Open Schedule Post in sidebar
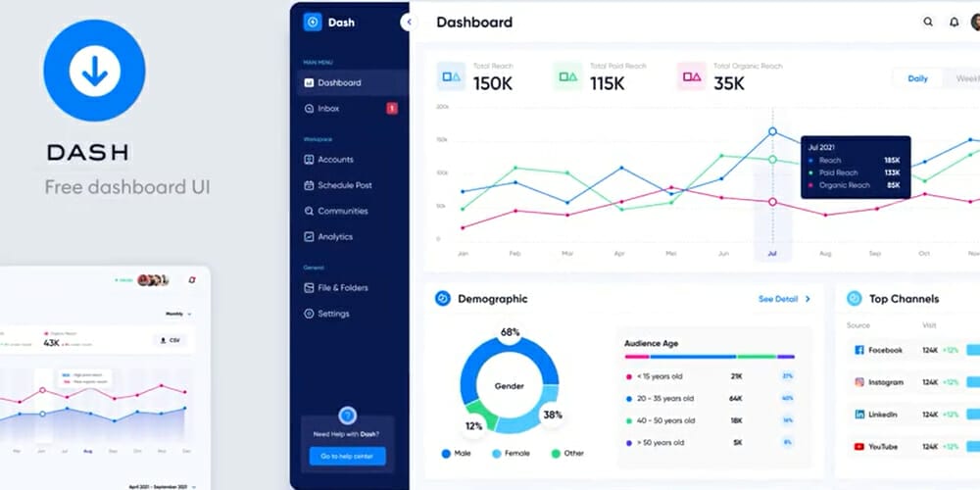The height and width of the screenshot is (490, 980). pos(344,185)
